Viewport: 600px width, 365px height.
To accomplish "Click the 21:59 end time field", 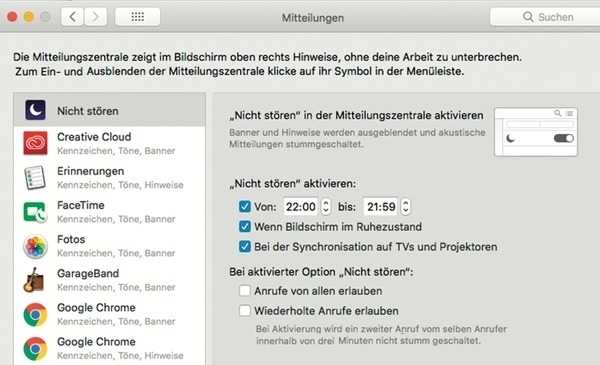I will point(381,207).
